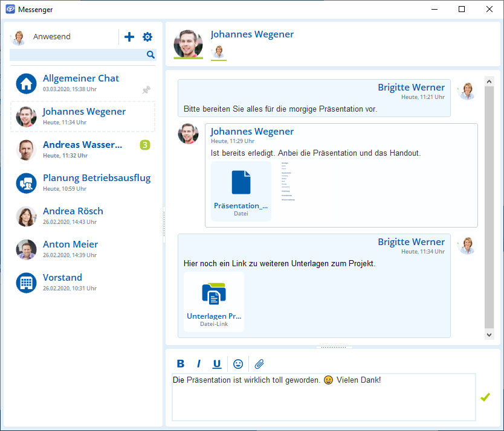Image resolution: width=504 pixels, height=431 pixels.
Task: Click the paperclip attachment icon
Action: pos(259,364)
